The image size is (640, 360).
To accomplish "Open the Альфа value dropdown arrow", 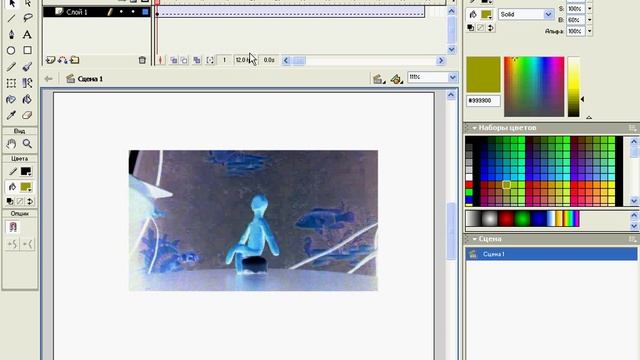I will [x=589, y=31].
